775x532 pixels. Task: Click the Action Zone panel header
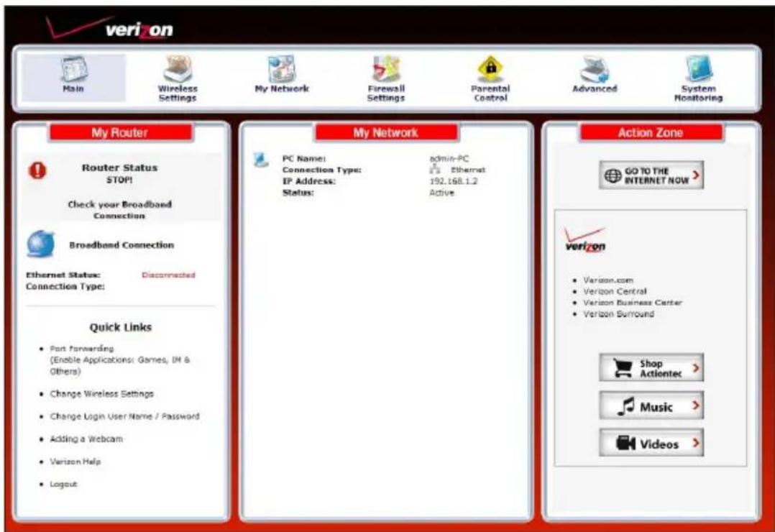[651, 132]
